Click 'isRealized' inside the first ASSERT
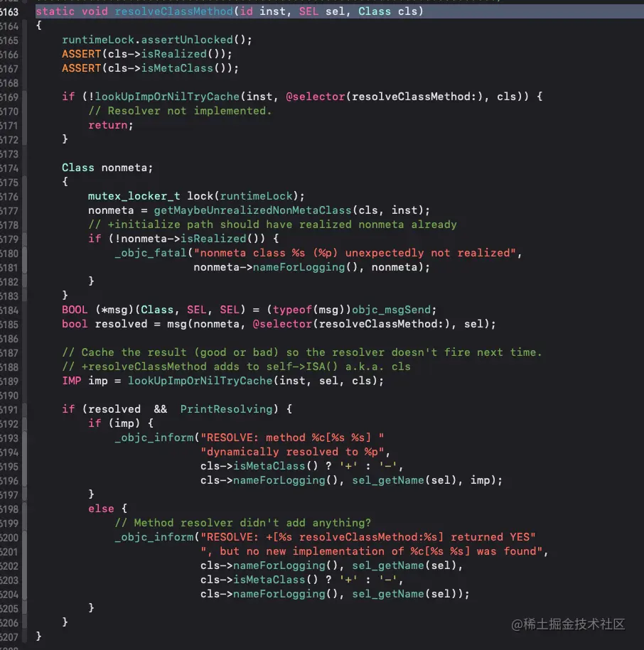Image resolution: width=644 pixels, height=650 pixels. (173, 54)
